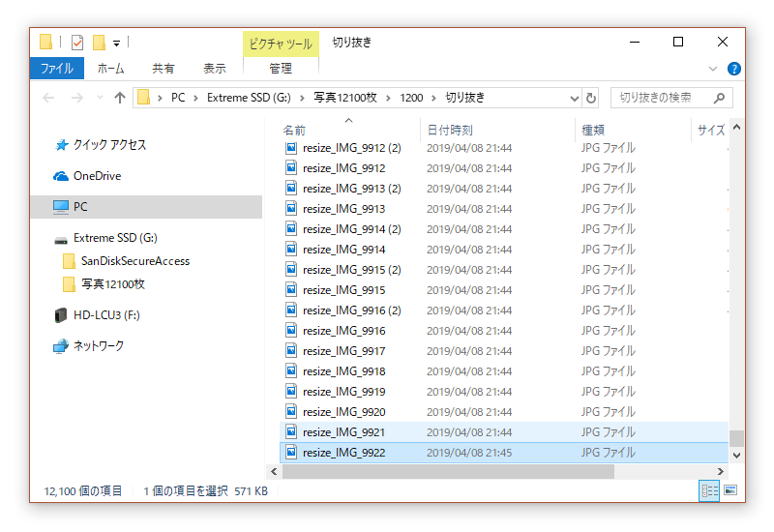Sort by the 名前 column header
The width and height of the screenshot is (774, 532).
point(294,131)
